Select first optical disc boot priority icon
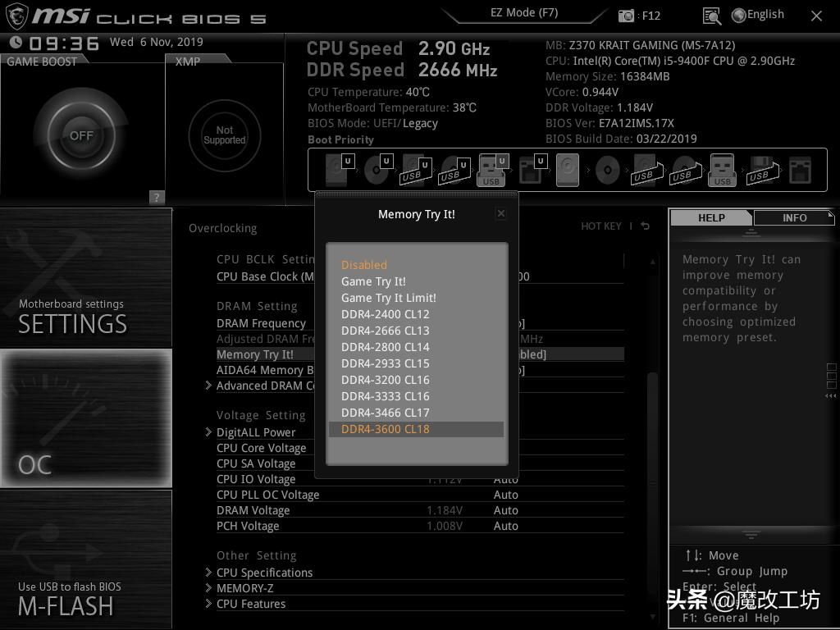The image size is (840, 630). [378, 170]
